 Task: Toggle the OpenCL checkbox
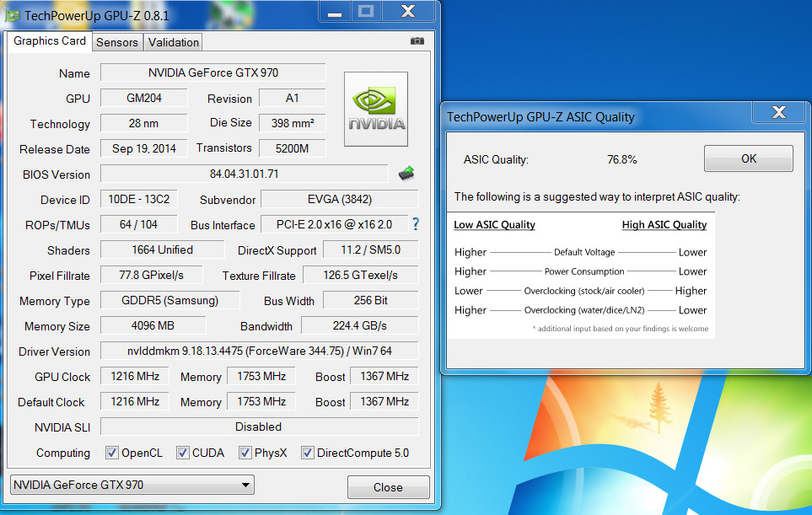pyautogui.click(x=112, y=453)
